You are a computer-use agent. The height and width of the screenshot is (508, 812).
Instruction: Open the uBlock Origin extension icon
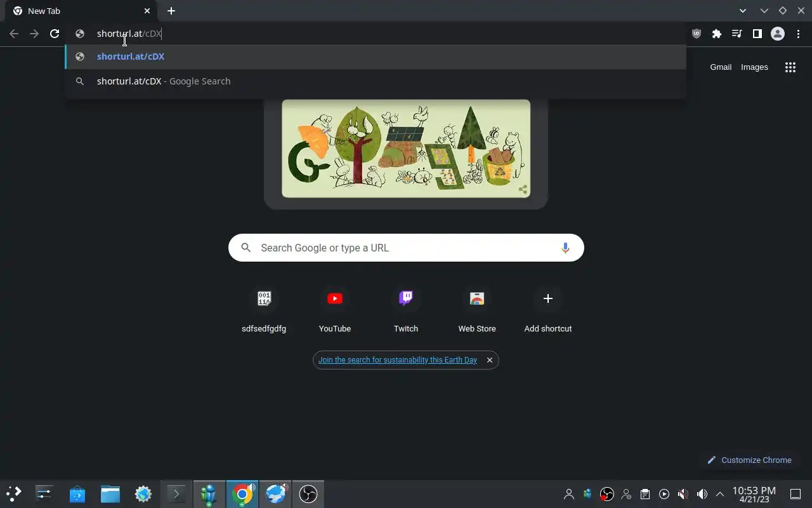coord(697,34)
